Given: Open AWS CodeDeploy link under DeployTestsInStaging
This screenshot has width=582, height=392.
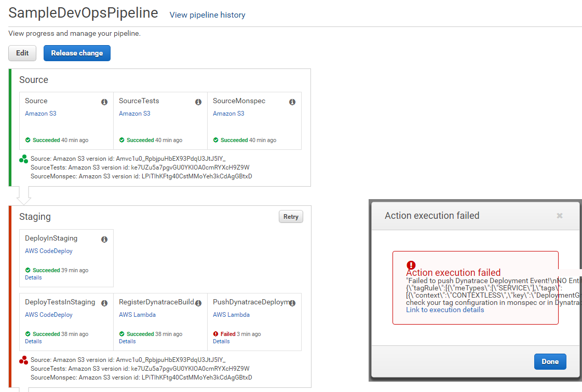Looking at the screenshot, I should click(49, 315).
